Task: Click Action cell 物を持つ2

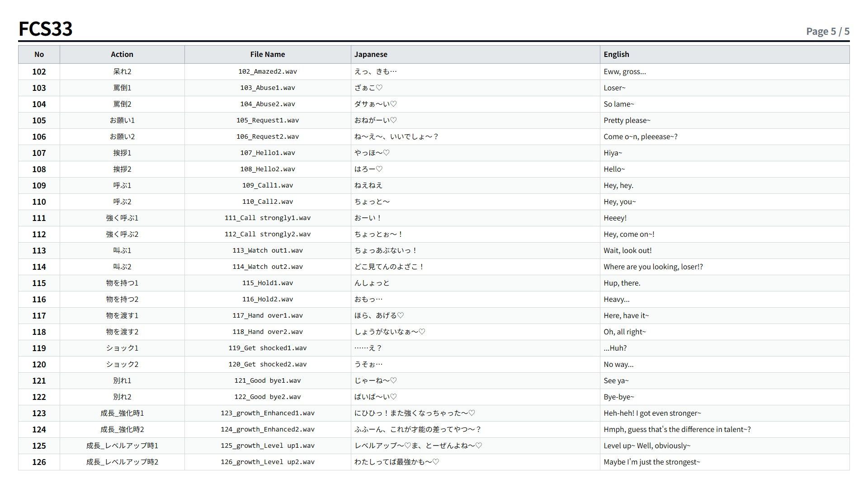Action: coord(122,299)
